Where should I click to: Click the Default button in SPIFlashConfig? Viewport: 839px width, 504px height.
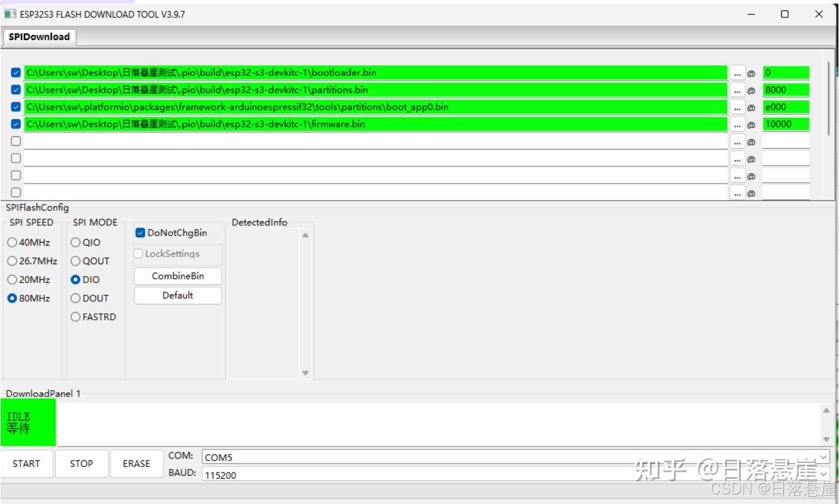coord(177,295)
